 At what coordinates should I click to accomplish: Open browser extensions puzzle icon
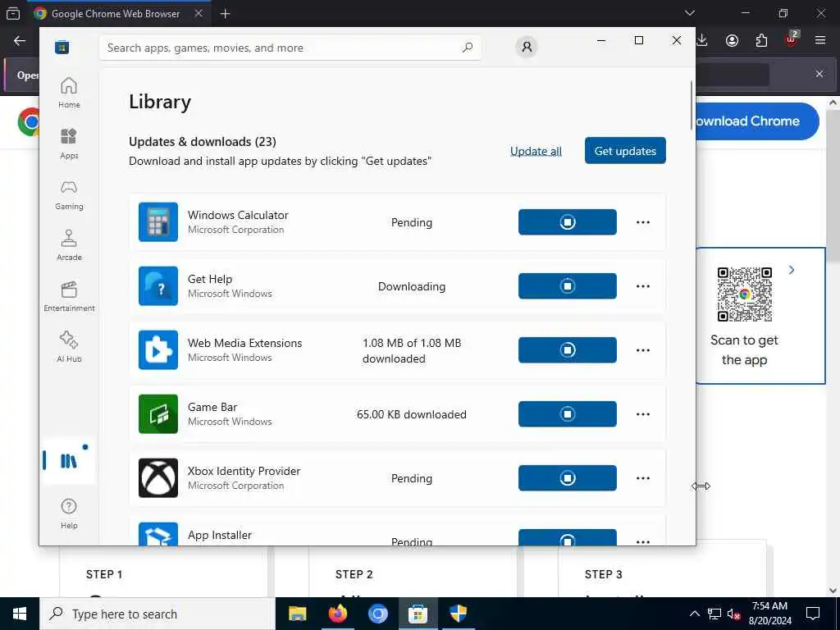point(761,41)
